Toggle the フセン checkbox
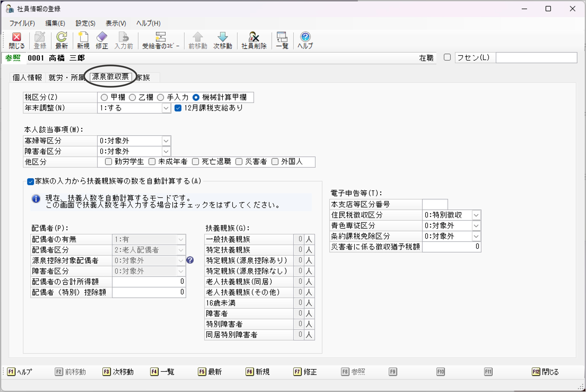 click(447, 58)
